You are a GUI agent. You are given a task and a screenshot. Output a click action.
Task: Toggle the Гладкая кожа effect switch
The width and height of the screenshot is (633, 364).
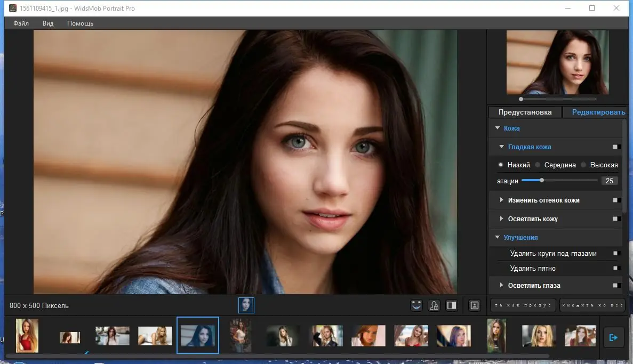click(x=616, y=147)
